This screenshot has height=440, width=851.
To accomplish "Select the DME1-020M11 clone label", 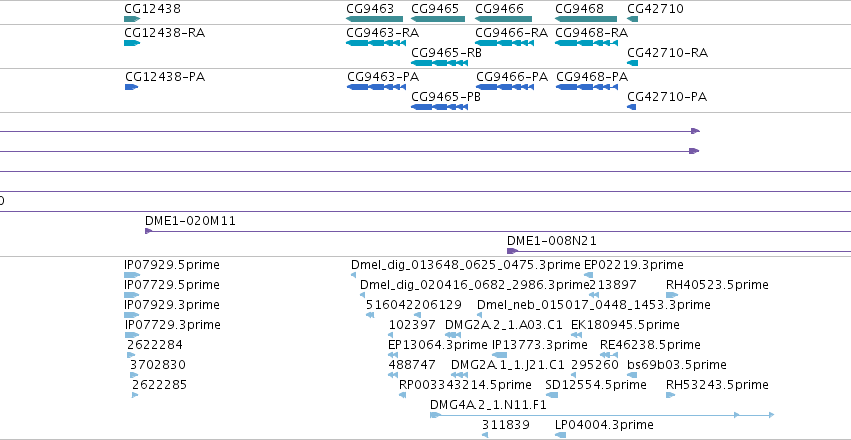I will tap(190, 221).
